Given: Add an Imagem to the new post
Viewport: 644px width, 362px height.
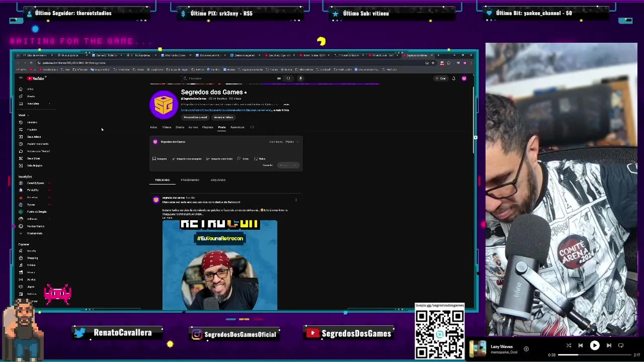Looking at the screenshot, I should [159, 159].
